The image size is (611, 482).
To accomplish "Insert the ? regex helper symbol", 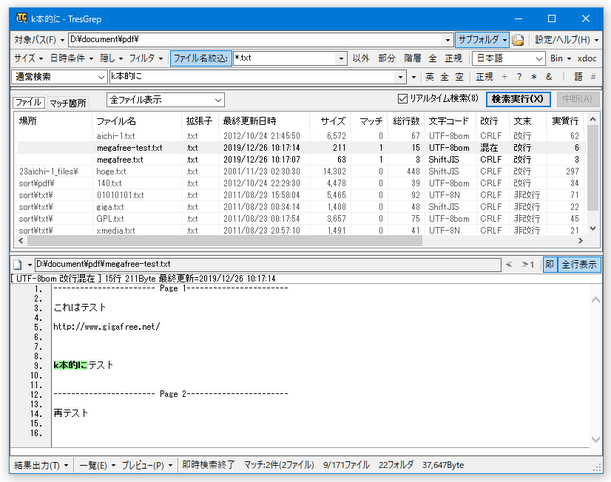I will pos(519,77).
